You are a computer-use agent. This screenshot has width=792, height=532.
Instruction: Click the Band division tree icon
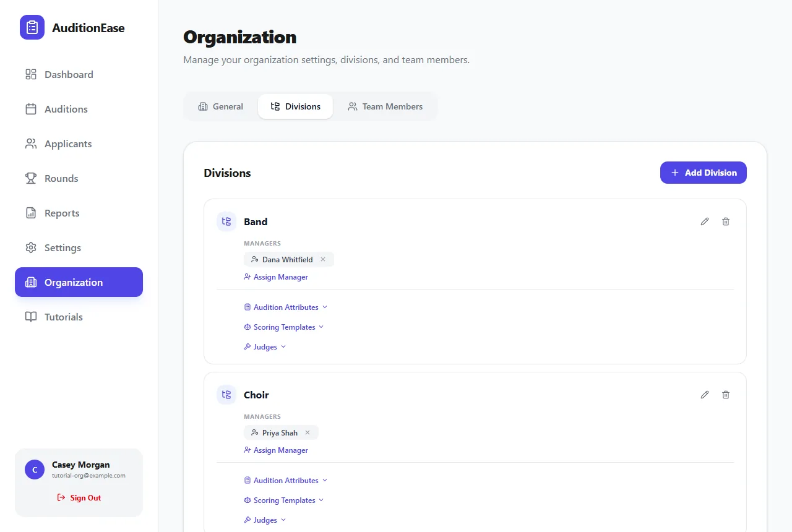226,221
